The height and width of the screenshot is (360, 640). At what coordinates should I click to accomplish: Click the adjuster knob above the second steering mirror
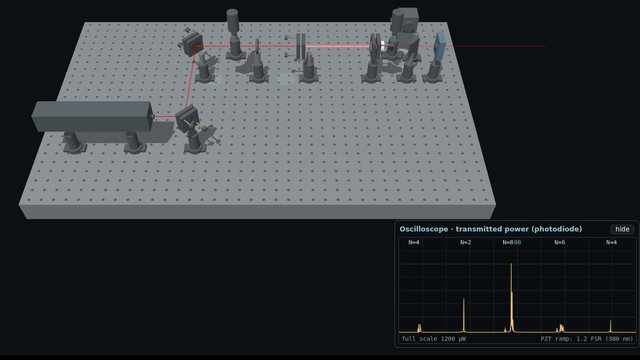click(x=187, y=29)
